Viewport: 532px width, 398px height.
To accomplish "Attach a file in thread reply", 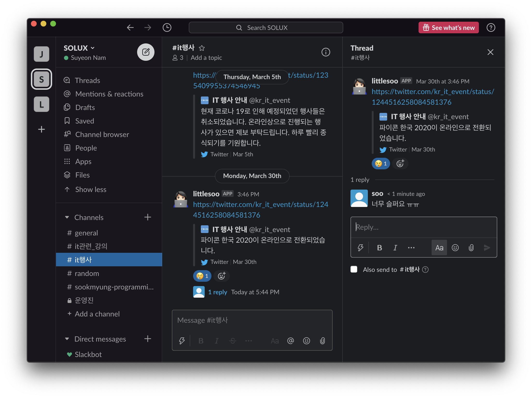I will 471,248.
